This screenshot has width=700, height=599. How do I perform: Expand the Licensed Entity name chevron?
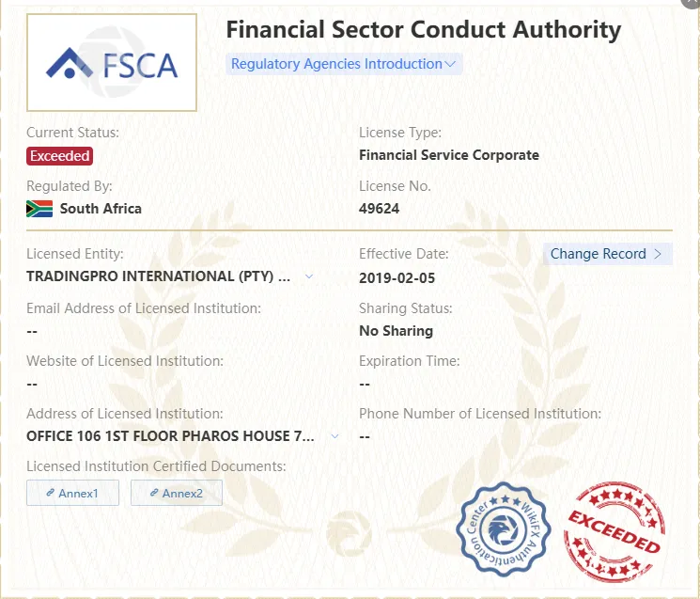(x=309, y=276)
